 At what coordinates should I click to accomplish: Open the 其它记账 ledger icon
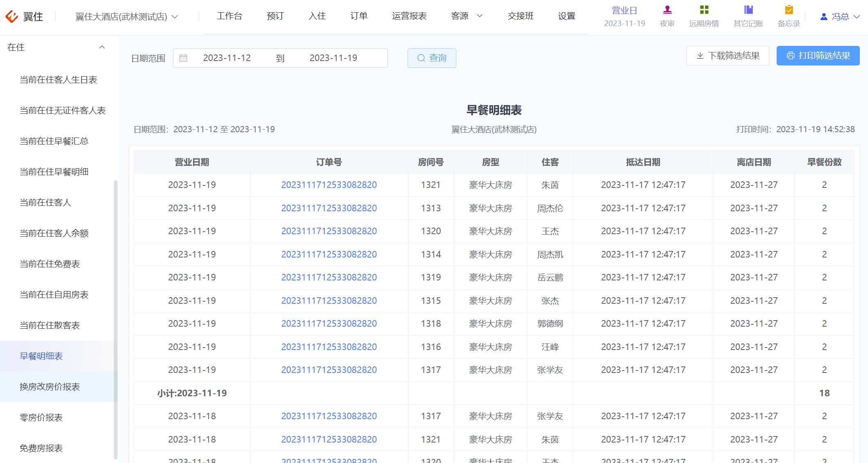(748, 10)
